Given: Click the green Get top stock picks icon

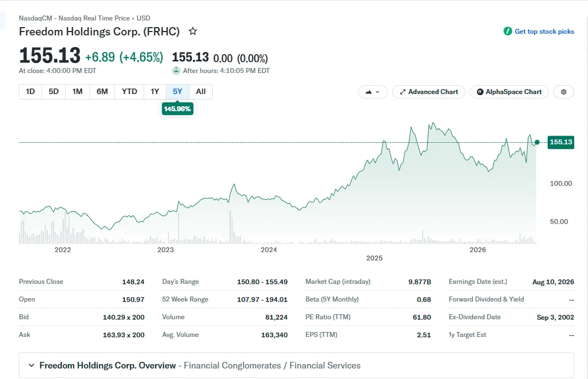Looking at the screenshot, I should 507,31.
